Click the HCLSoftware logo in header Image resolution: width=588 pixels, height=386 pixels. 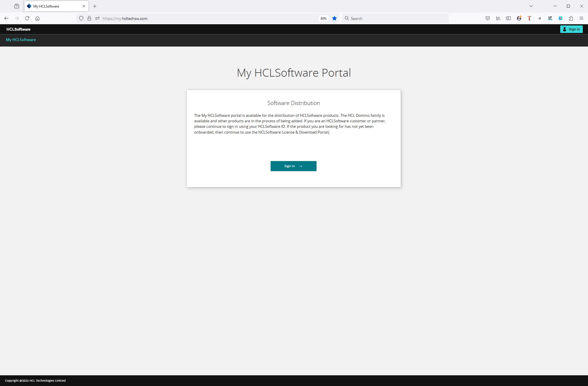coord(19,29)
